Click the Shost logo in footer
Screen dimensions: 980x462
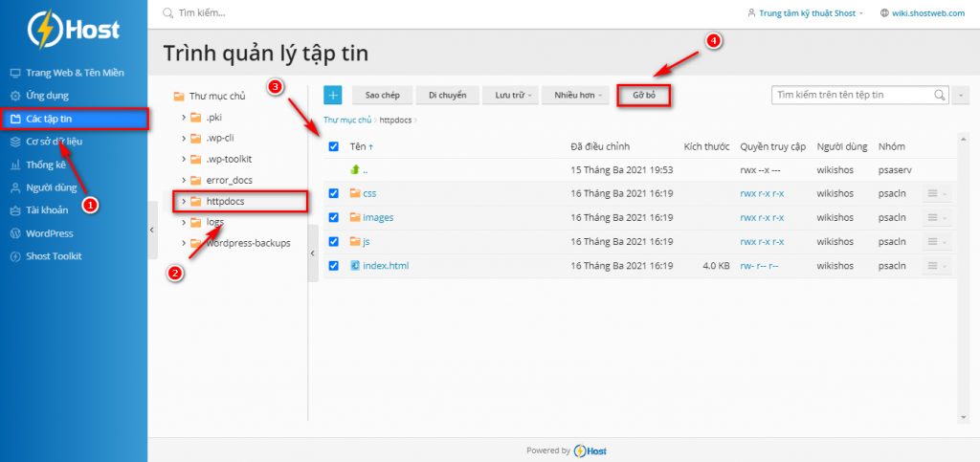(590, 451)
